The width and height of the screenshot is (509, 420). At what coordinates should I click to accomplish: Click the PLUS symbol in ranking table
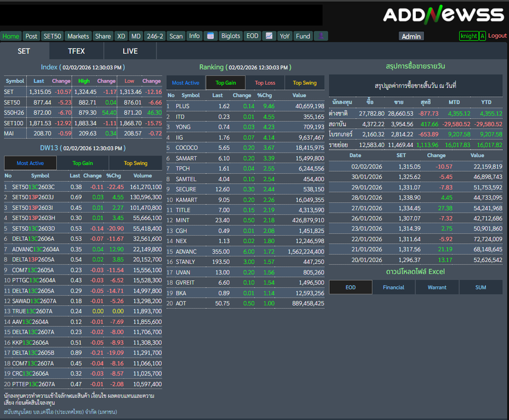click(x=182, y=106)
